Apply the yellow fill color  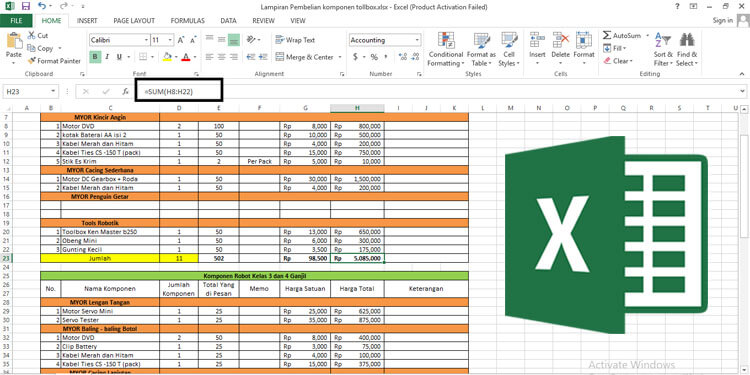(167, 57)
